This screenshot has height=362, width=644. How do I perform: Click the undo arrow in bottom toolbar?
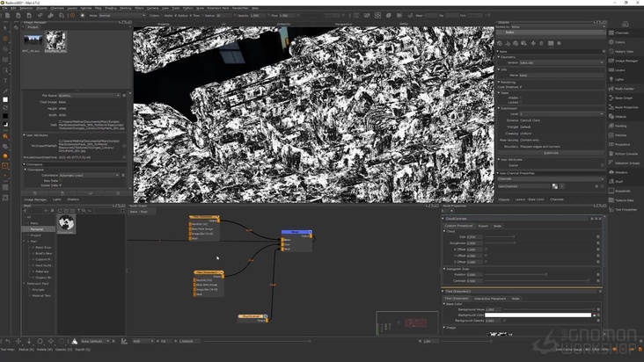coord(7,341)
